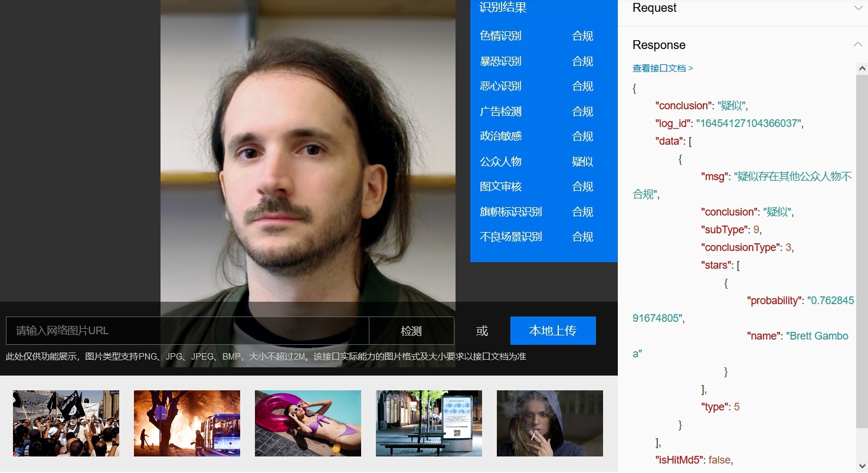
Task: Select the street bench advertisement thumbnail
Action: tap(428, 423)
